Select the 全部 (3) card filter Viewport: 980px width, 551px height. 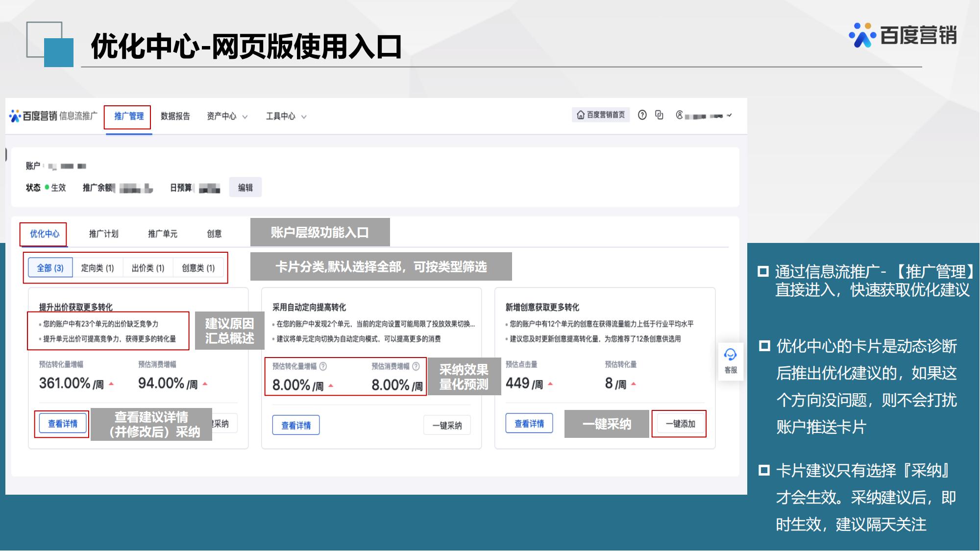click(x=50, y=268)
